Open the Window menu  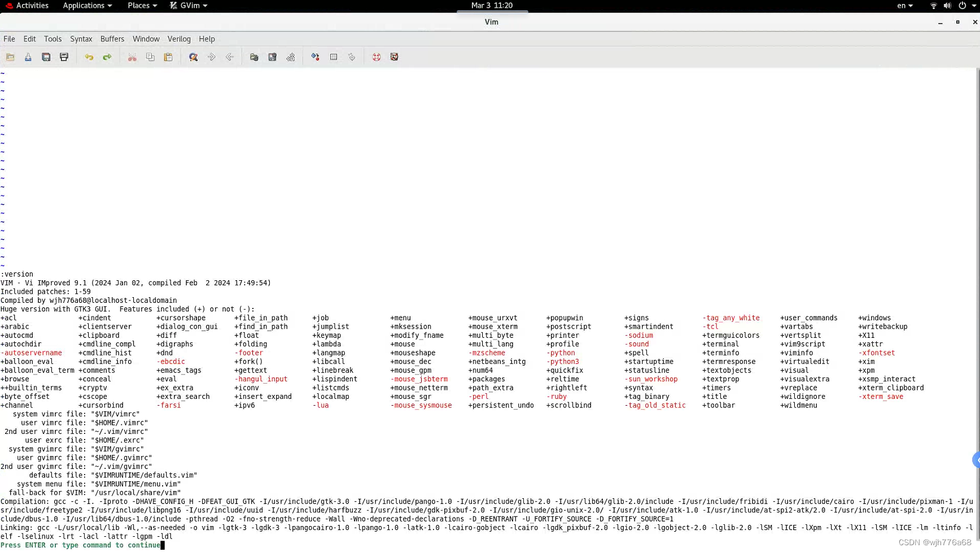pos(146,39)
